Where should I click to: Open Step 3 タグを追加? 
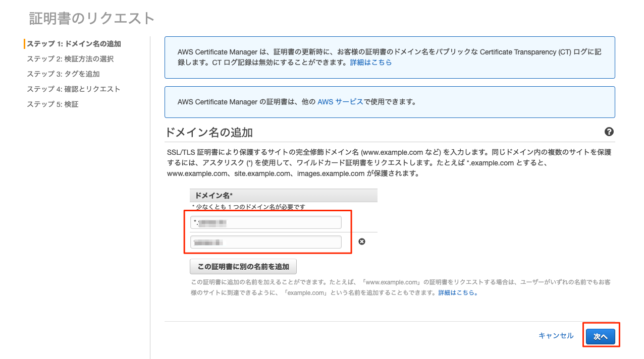[63, 74]
